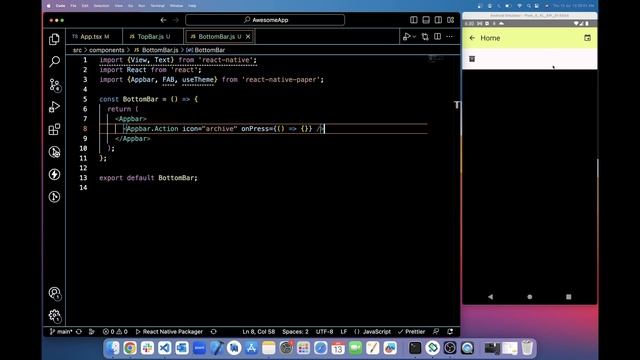
Task: Click the AwesomeApp command center search field
Action: tap(265, 20)
